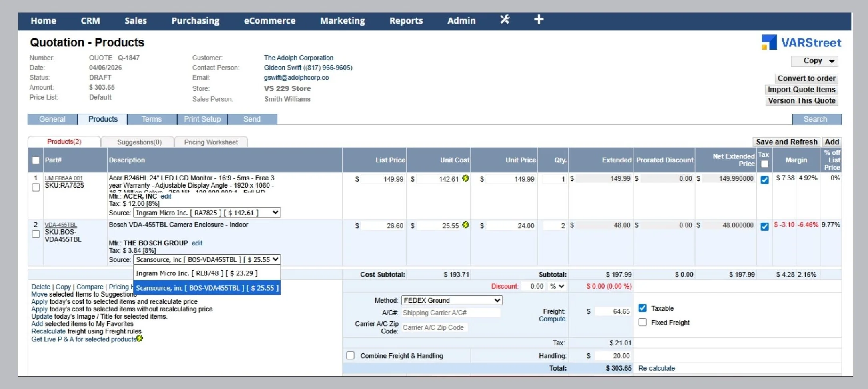Viewport: 868px width, 389px height.
Task: Click edit link next to ACER, INC
Action: coord(166,196)
